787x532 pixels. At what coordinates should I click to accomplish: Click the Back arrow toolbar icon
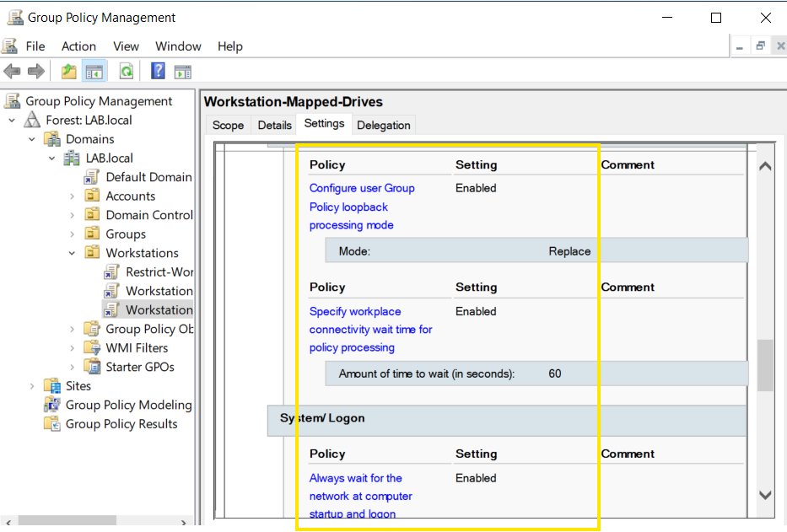(x=12, y=72)
